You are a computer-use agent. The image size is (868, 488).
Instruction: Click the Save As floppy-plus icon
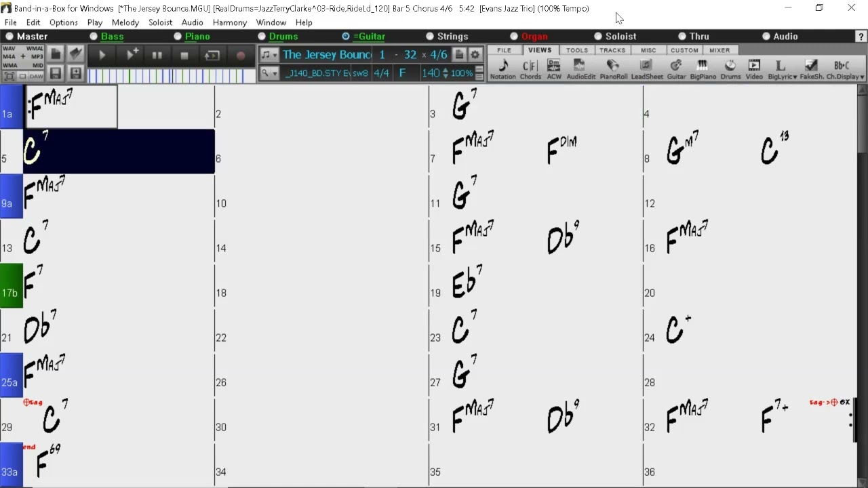(x=76, y=73)
